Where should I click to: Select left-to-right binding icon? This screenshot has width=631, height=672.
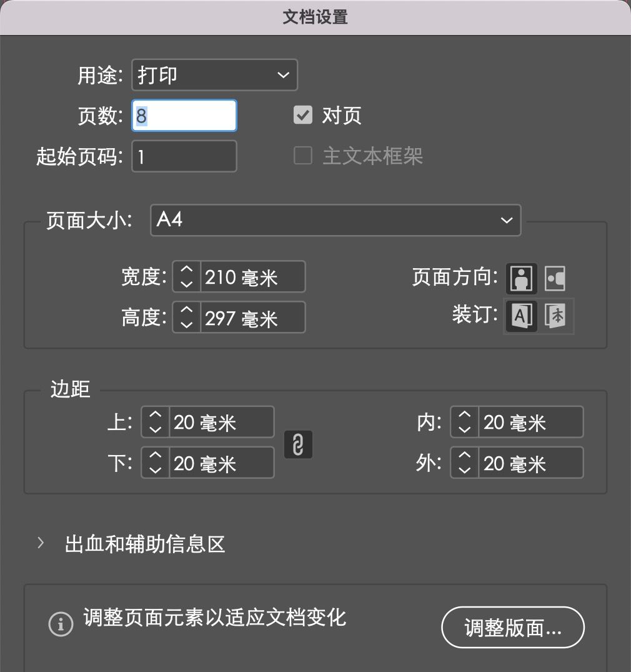click(521, 316)
